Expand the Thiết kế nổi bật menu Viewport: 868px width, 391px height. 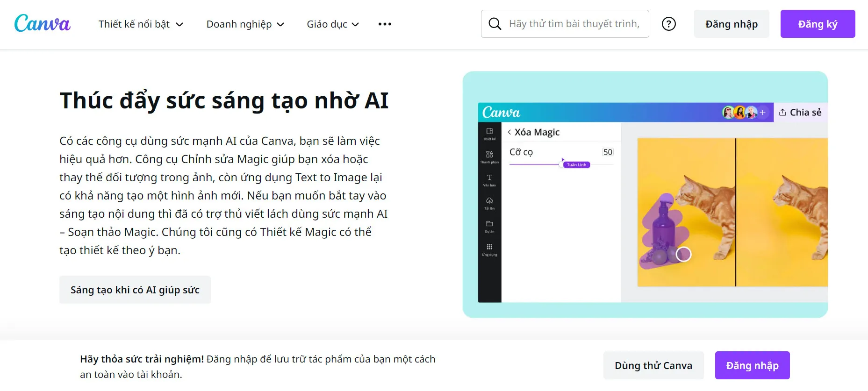pos(141,24)
